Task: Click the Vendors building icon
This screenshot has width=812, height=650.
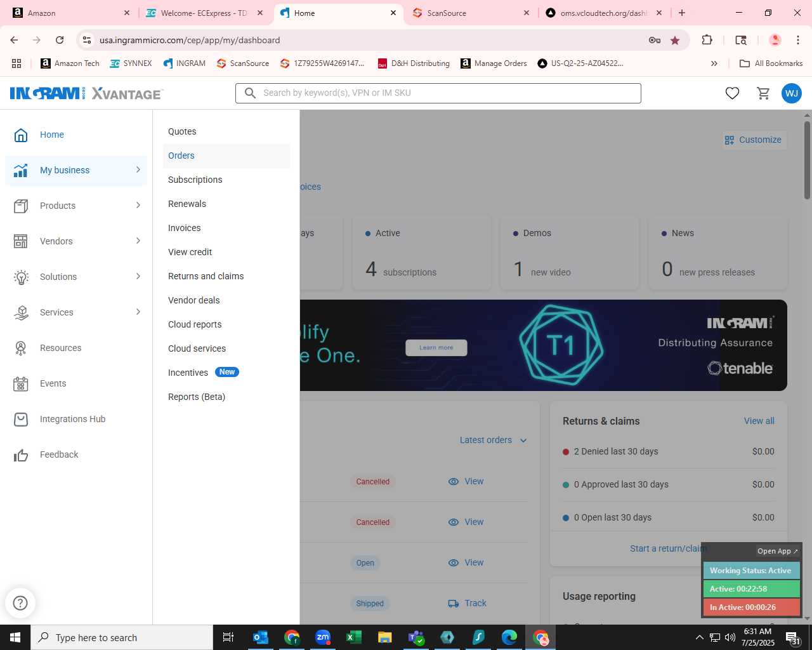Action: coord(21,241)
